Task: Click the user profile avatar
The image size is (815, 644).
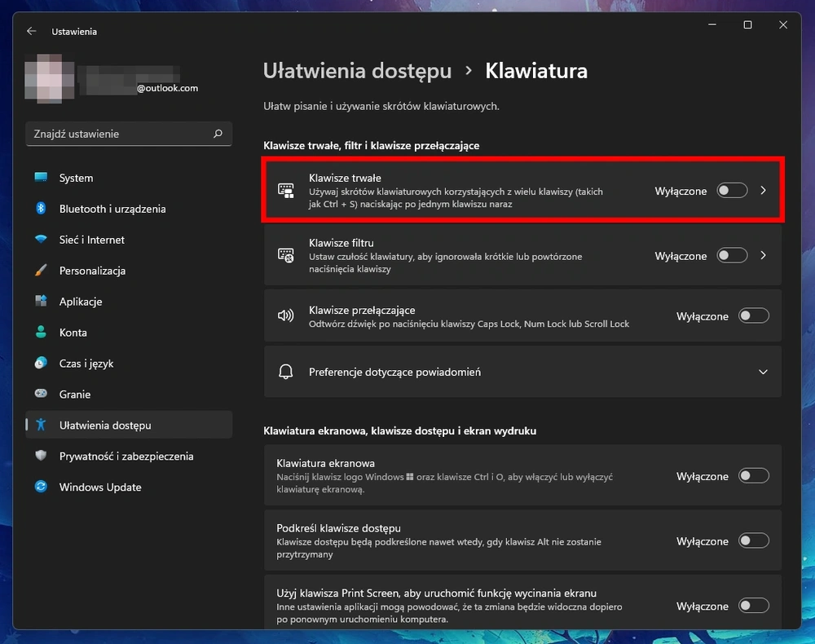Action: click(50, 78)
